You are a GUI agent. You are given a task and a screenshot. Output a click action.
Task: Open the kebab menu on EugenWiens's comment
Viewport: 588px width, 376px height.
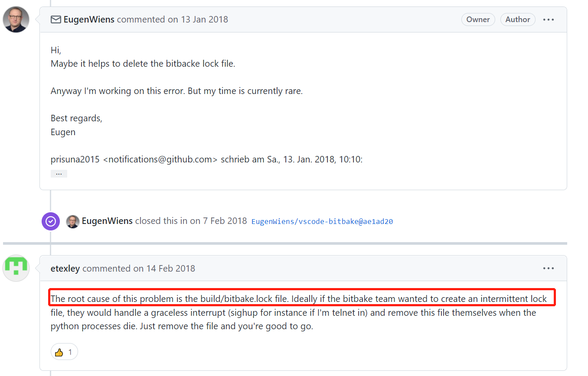pyautogui.click(x=549, y=19)
